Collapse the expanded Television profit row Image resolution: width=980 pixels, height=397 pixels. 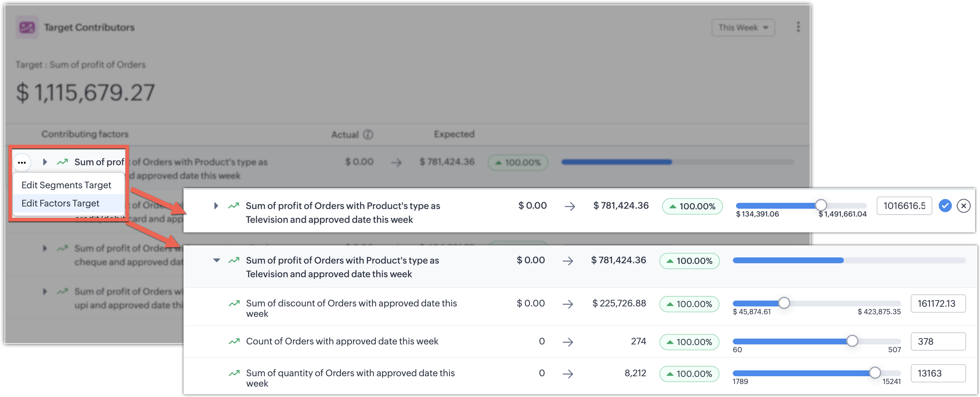coord(216,260)
